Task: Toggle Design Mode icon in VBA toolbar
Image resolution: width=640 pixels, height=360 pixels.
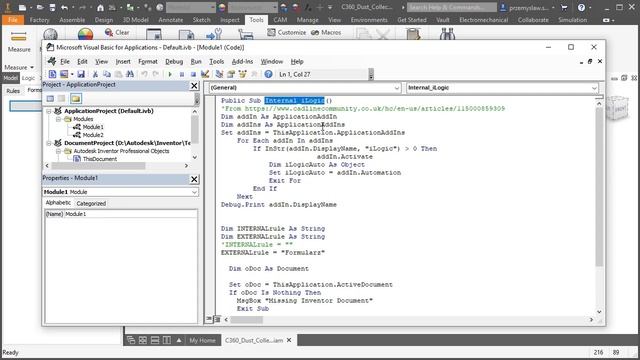Action: tap(205, 74)
